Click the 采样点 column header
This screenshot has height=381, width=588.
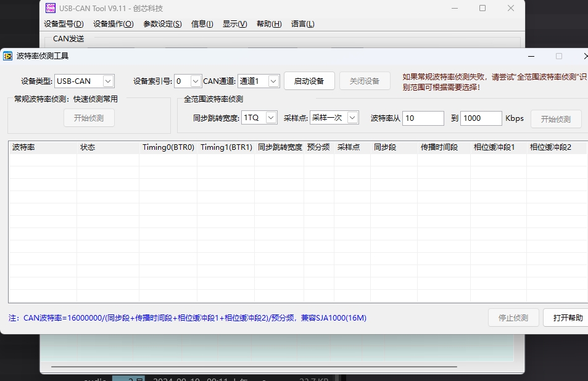352,147
